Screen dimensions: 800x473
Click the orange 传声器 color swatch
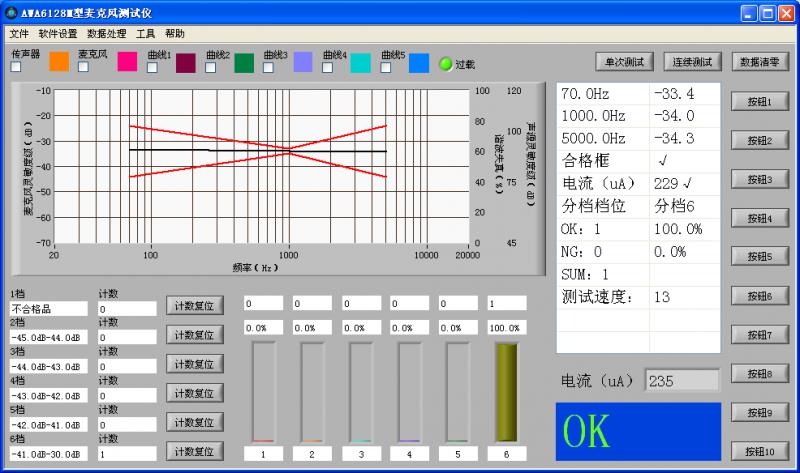(x=59, y=62)
